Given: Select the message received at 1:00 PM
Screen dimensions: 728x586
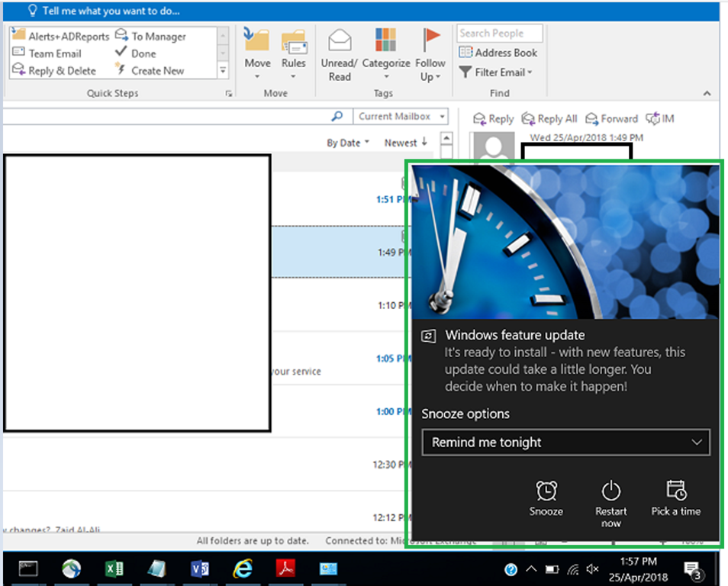Looking at the screenshot, I should click(338, 411).
